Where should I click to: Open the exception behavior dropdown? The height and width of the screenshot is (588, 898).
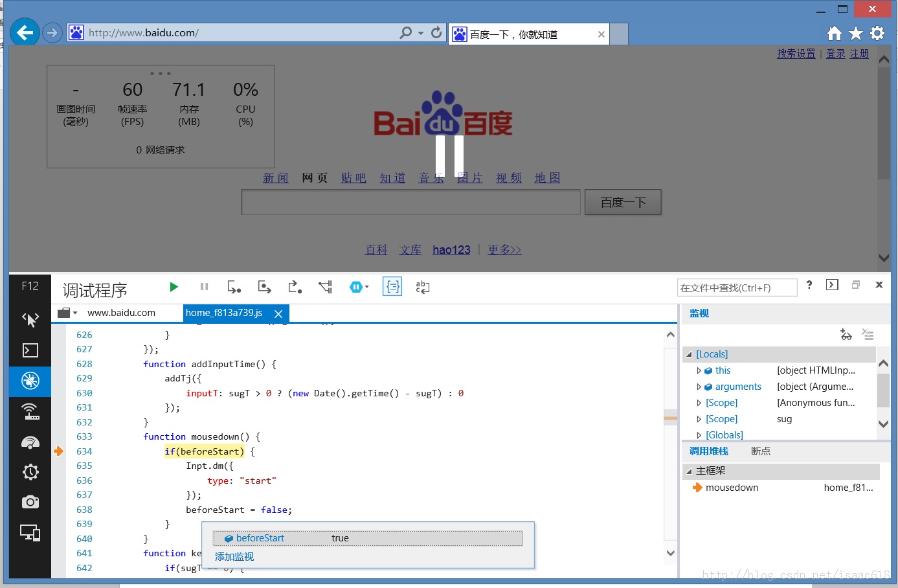359,287
